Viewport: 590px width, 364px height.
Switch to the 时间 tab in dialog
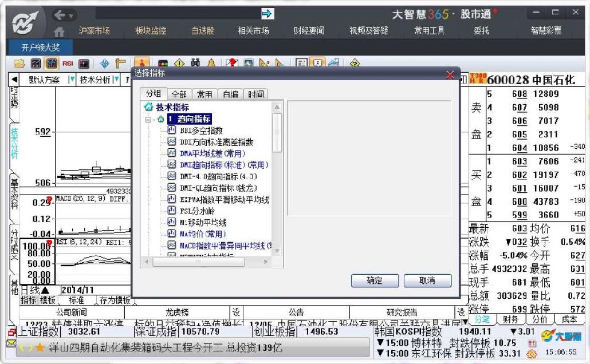coord(256,94)
